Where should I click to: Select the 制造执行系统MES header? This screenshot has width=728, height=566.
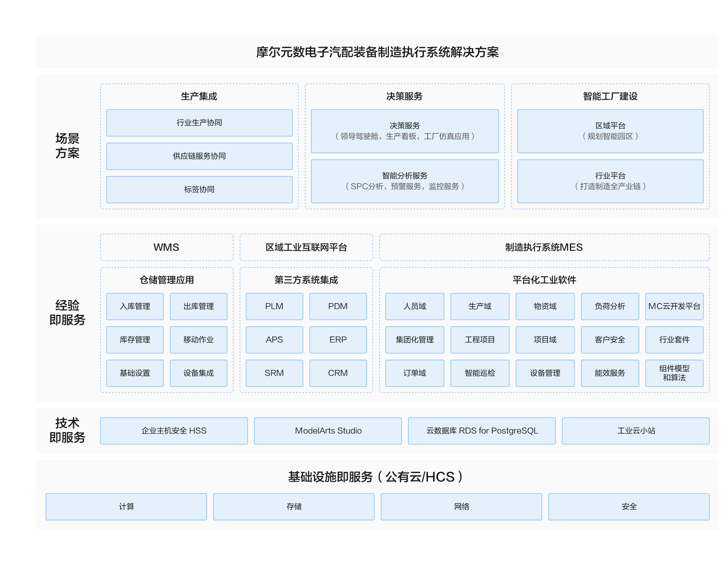pyautogui.click(x=544, y=247)
